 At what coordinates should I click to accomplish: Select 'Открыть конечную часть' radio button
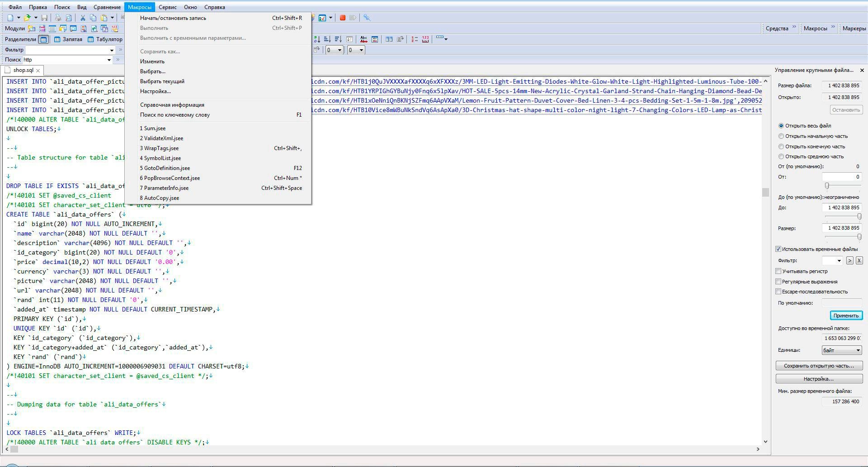781,146
